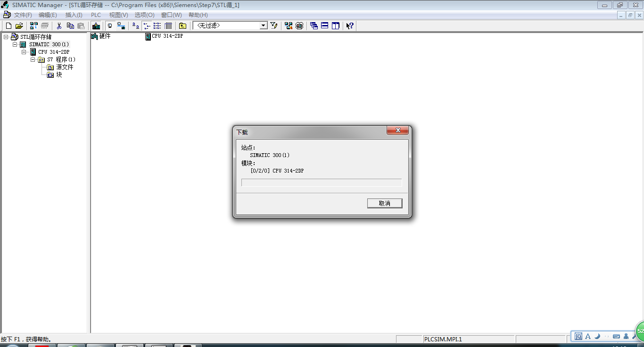Click the 模块: label in the download dialog
Image resolution: width=644 pixels, height=347 pixels.
(248, 163)
